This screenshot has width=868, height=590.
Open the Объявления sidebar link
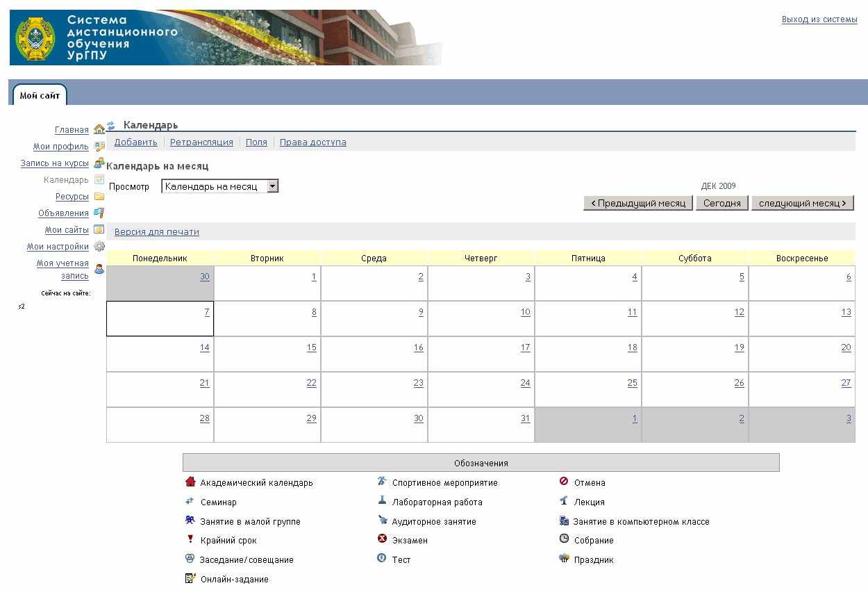click(64, 213)
